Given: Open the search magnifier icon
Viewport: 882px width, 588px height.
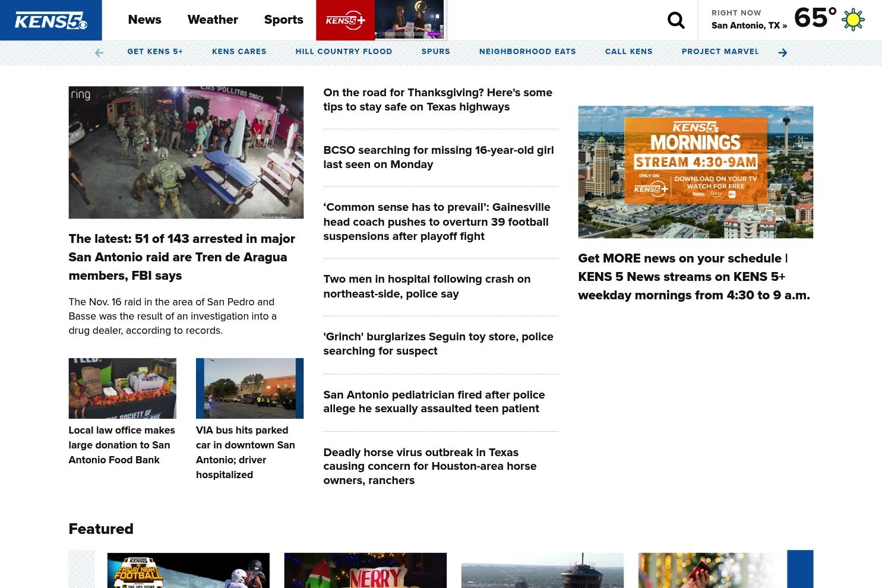Looking at the screenshot, I should [676, 20].
